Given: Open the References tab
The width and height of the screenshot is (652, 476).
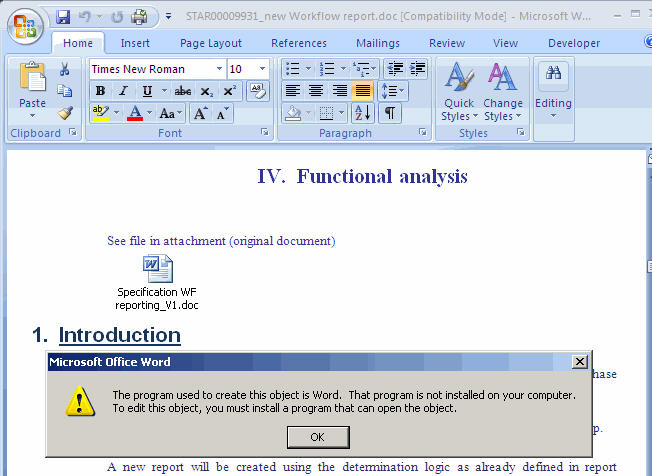Looking at the screenshot, I should (299, 43).
